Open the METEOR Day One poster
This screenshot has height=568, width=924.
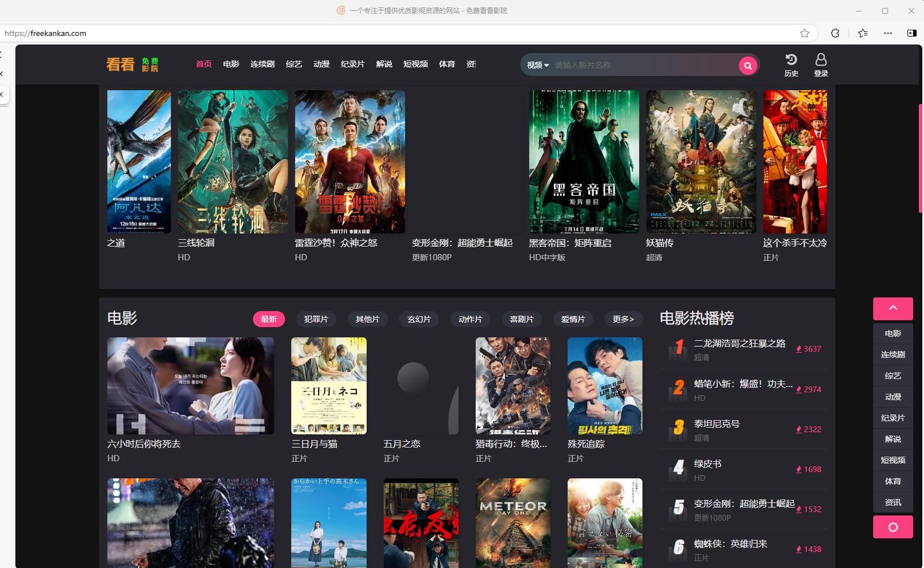[x=513, y=523]
